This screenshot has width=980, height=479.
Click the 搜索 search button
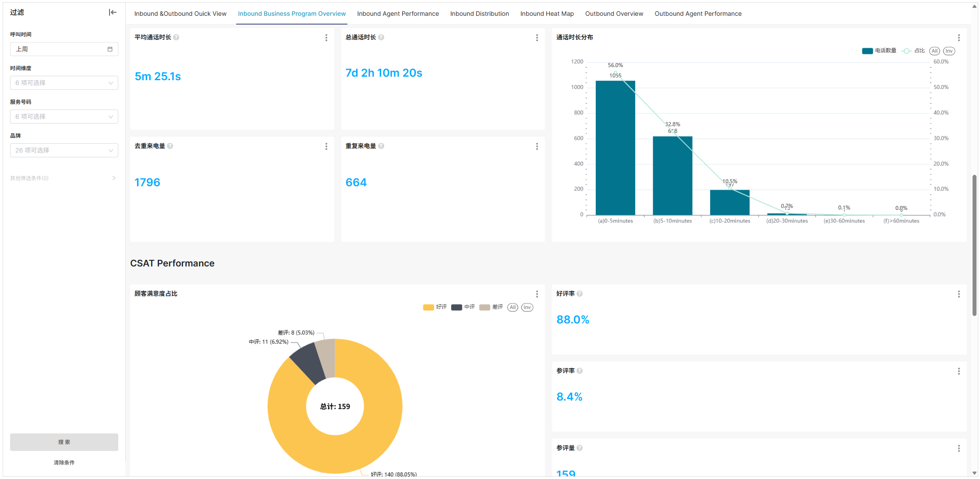64,442
